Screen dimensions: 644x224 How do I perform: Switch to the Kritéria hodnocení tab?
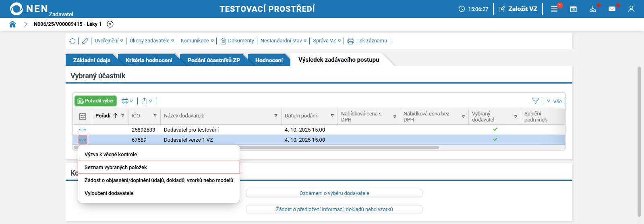click(149, 60)
